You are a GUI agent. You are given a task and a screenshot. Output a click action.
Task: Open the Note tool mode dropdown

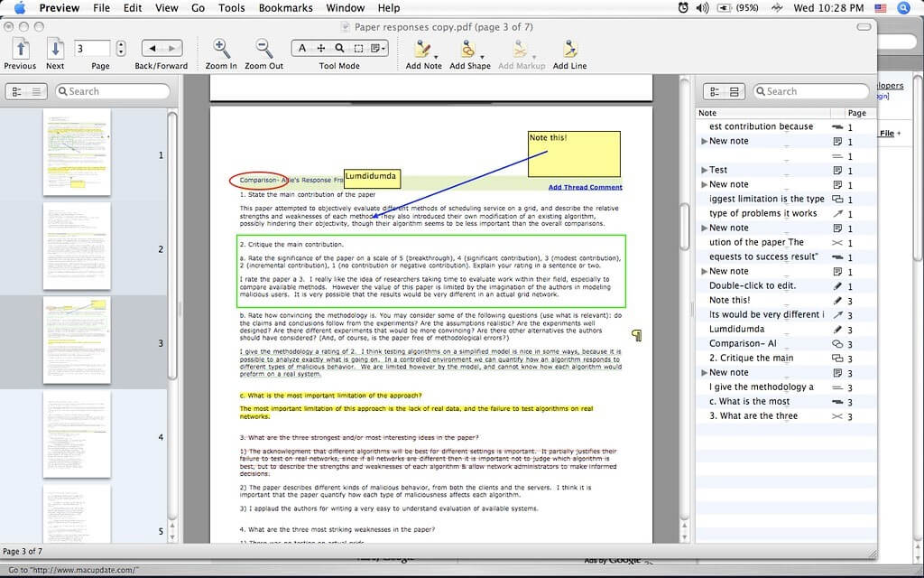point(378,49)
